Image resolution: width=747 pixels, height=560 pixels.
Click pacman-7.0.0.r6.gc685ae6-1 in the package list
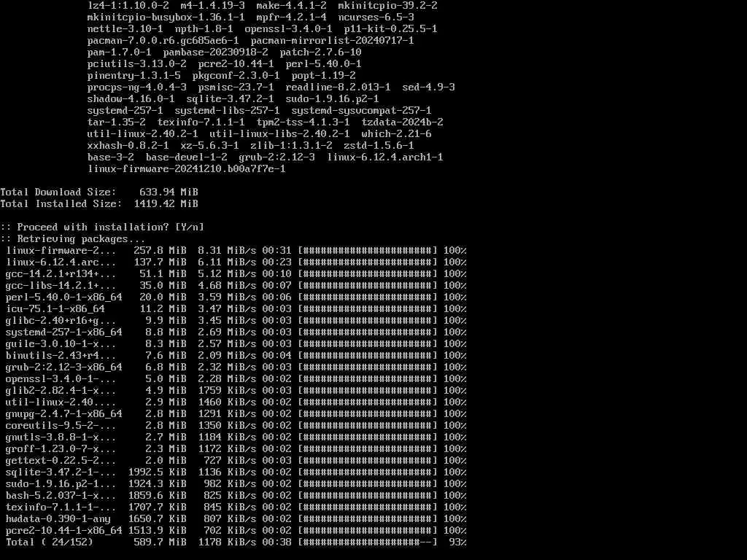coord(163,41)
